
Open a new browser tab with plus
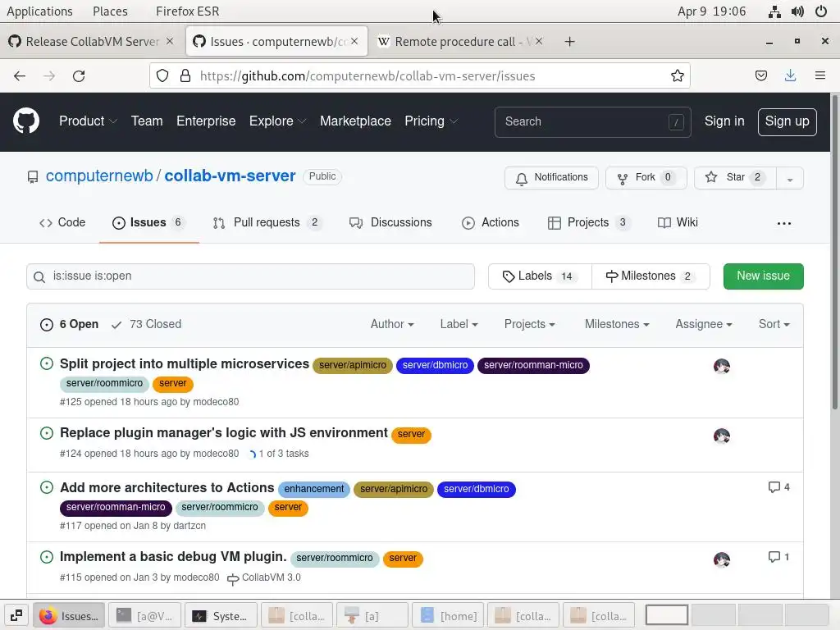pyautogui.click(x=569, y=42)
